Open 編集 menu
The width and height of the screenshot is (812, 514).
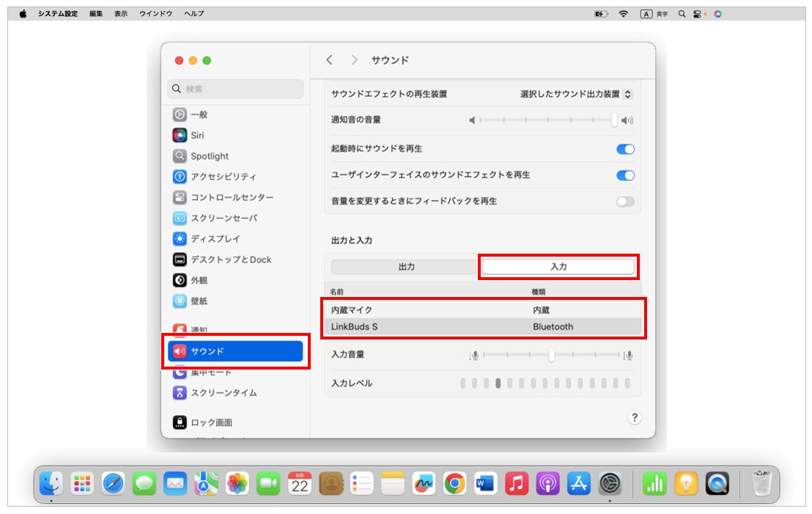pyautogui.click(x=96, y=14)
